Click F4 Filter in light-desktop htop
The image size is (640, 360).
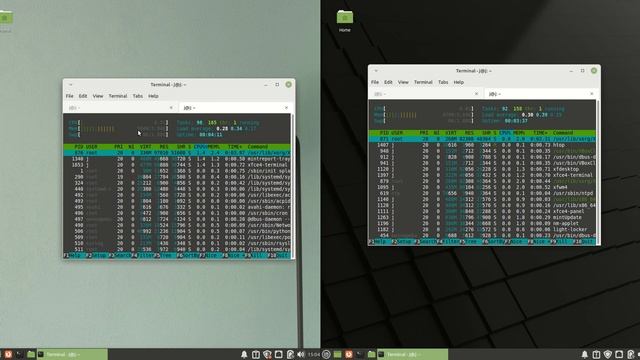click(x=144, y=256)
